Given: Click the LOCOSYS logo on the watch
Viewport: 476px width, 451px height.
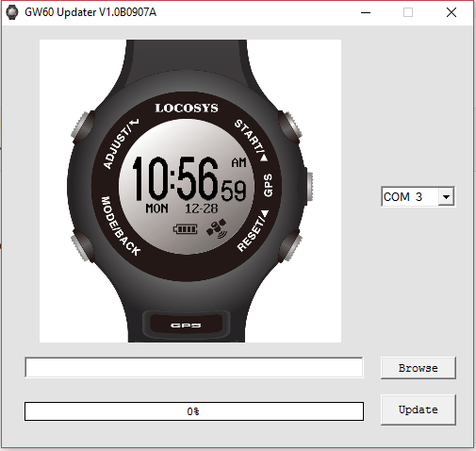Looking at the screenshot, I should (x=187, y=109).
